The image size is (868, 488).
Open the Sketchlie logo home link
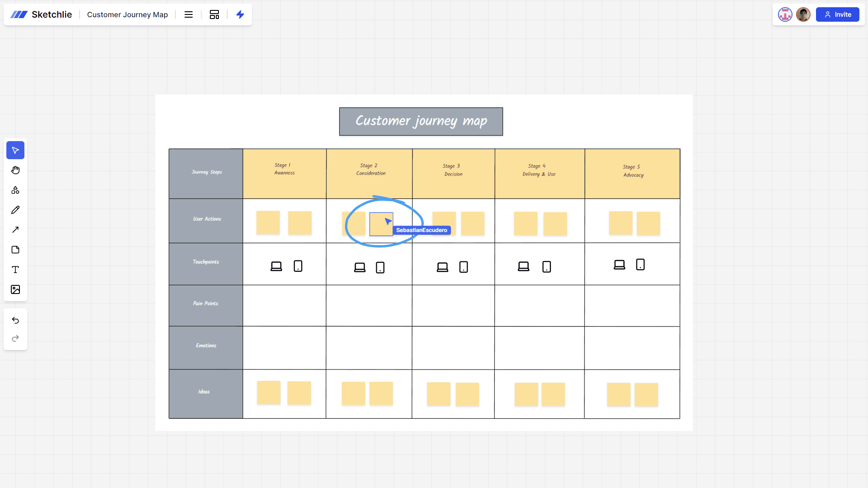point(41,14)
